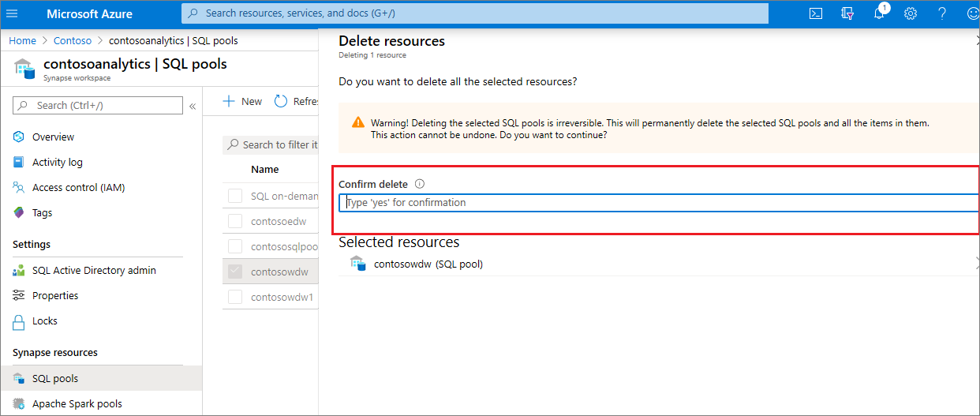
Task: Check the contosoedw checkbox
Action: pos(235,221)
